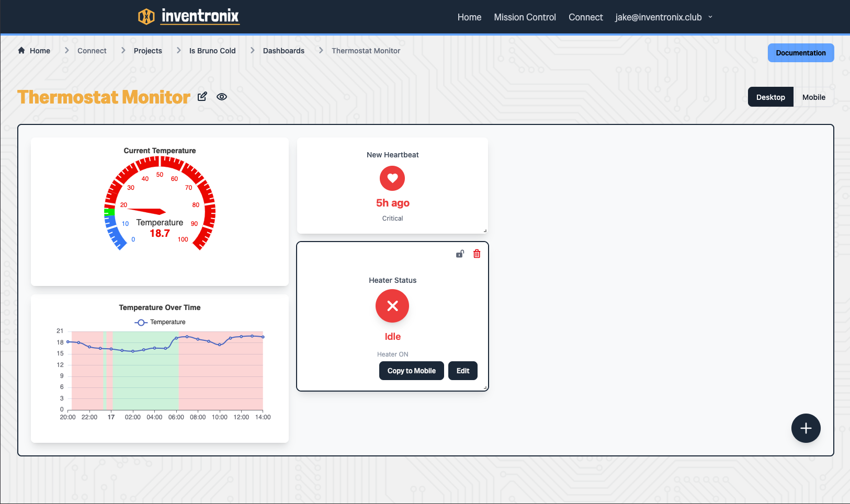Viewport: 850px width, 504px height.
Task: Switch the view to Mobile
Action: click(814, 97)
